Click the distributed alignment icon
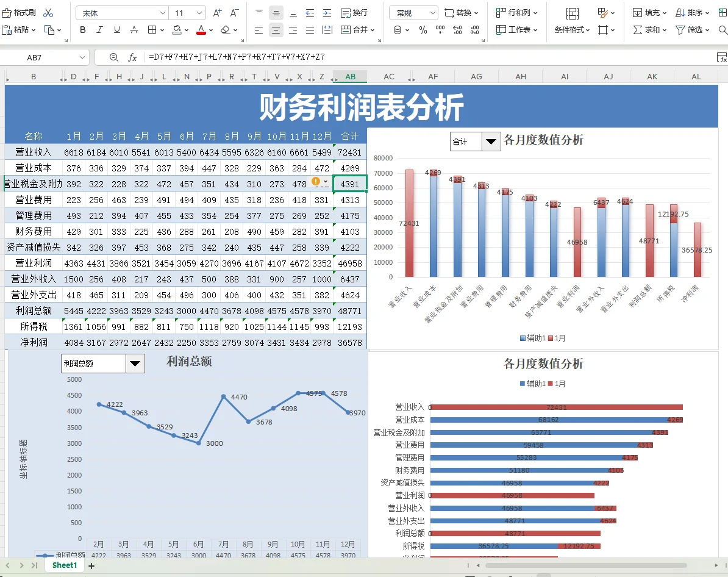The width and height of the screenshot is (728, 577). point(327,30)
